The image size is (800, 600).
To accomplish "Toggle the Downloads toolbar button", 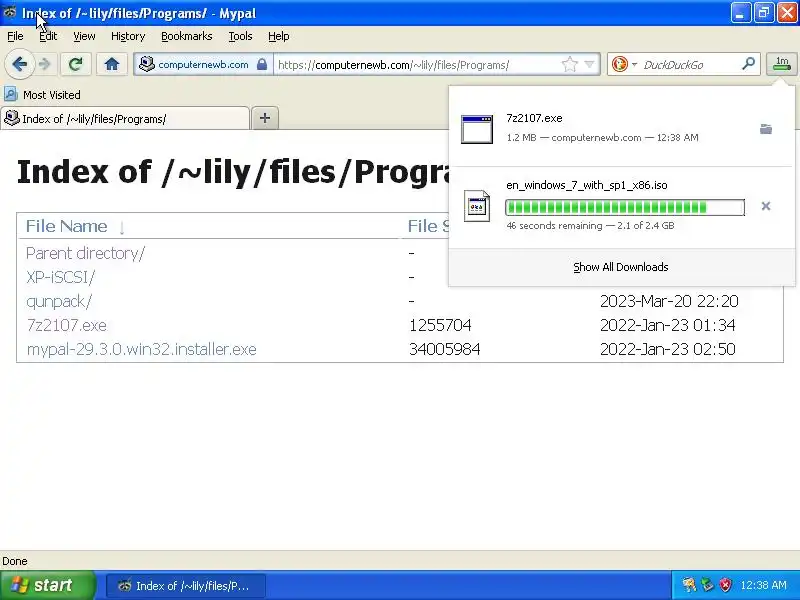I will pyautogui.click(x=782, y=64).
